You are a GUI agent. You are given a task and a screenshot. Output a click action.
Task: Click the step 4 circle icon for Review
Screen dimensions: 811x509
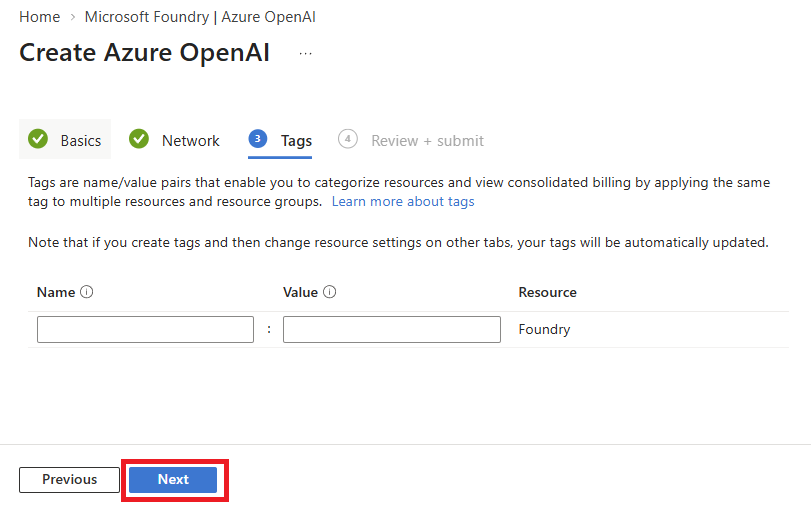[x=348, y=139]
